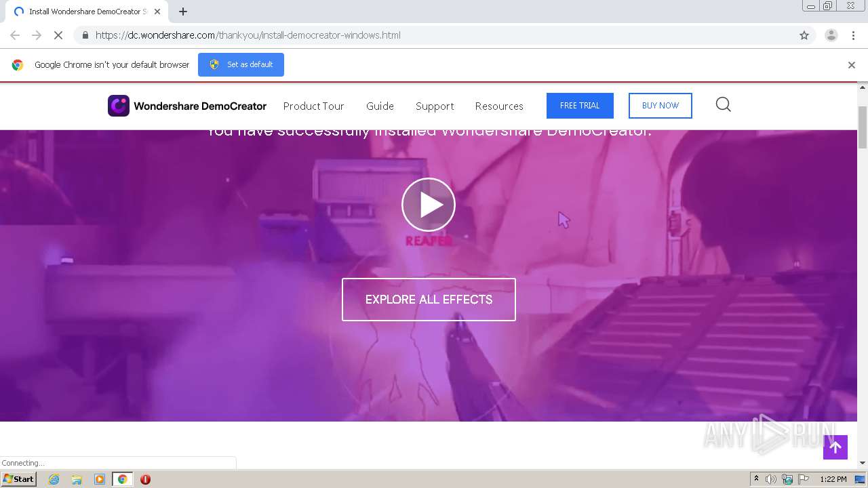Bookmark this page with the star icon
The width and height of the screenshot is (868, 488).
804,35
